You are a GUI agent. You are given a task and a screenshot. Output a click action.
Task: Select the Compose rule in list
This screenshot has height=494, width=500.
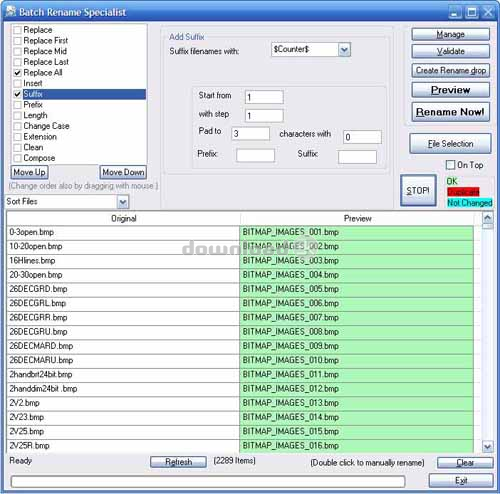39,158
